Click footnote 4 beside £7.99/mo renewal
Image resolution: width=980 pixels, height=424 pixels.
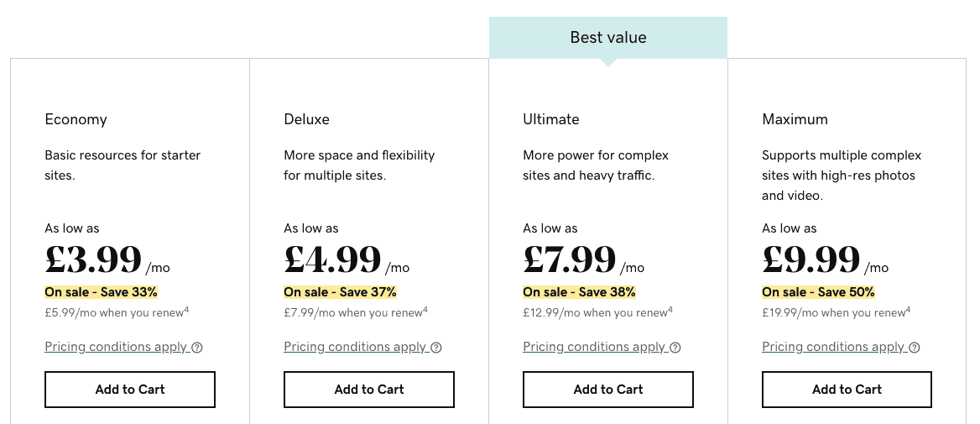pyautogui.click(x=425, y=309)
